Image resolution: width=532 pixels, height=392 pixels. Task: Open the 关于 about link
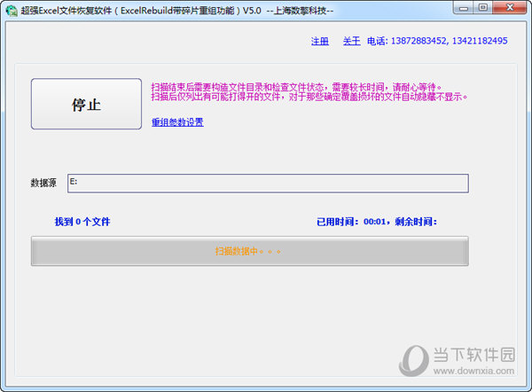pos(351,42)
